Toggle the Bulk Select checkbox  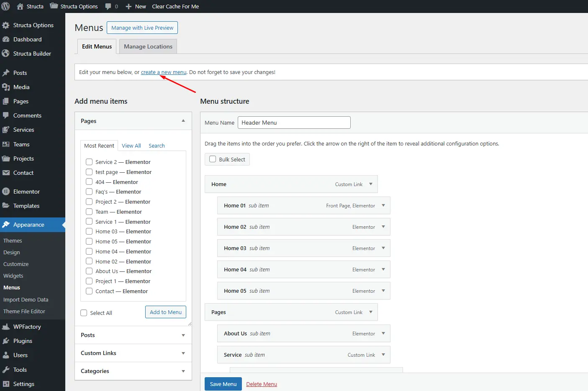coord(213,159)
